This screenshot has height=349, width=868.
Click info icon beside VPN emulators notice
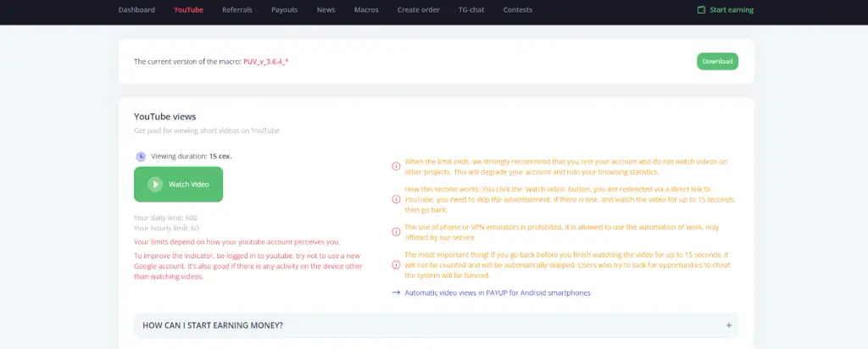(396, 232)
